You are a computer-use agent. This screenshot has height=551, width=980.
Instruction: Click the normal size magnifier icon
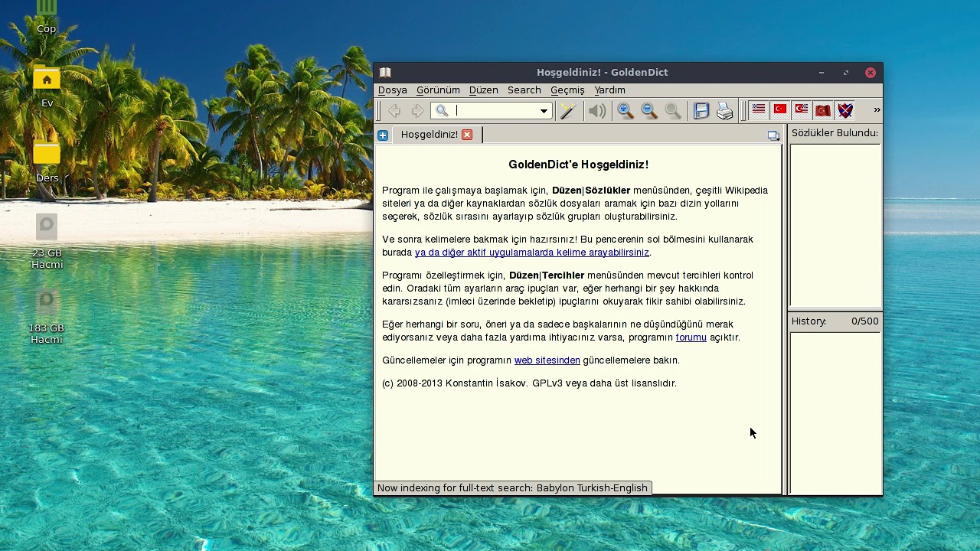click(x=673, y=111)
